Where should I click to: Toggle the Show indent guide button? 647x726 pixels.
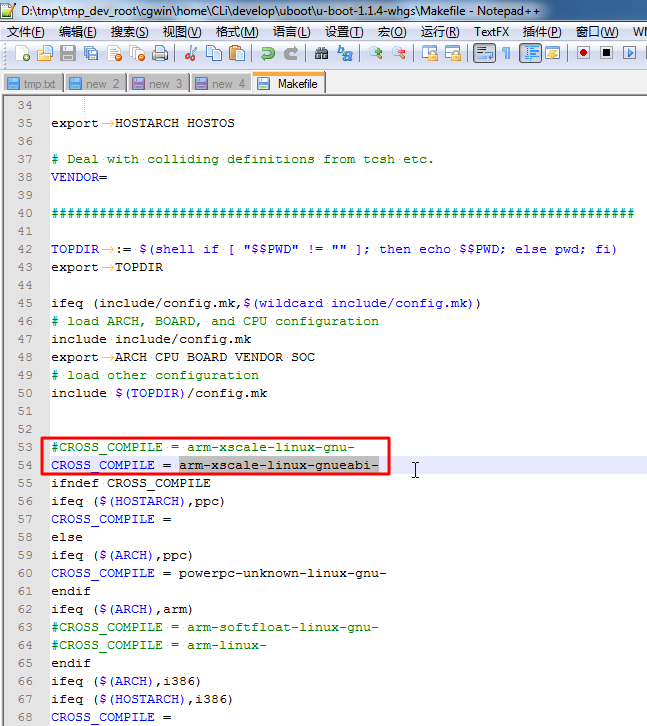tap(530, 53)
